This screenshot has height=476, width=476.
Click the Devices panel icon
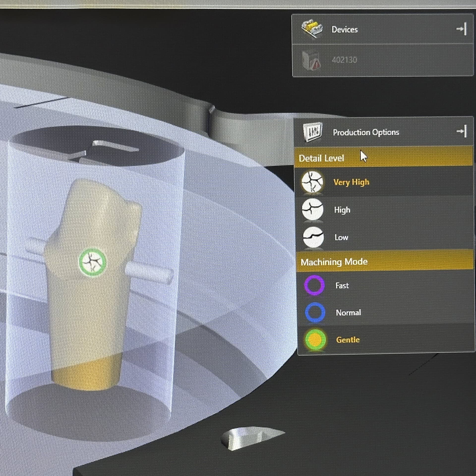click(x=312, y=29)
